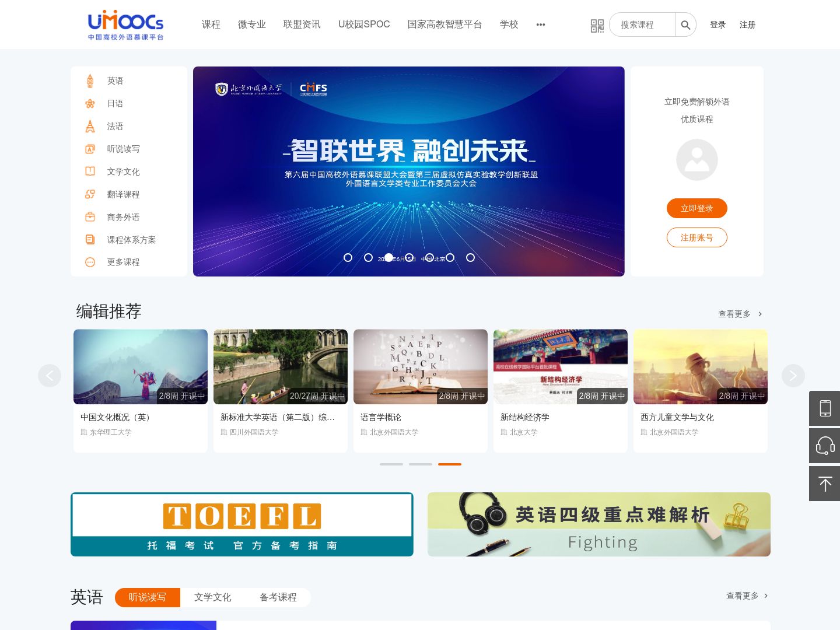Select the fourth banner slide dot
Image resolution: width=840 pixels, height=630 pixels.
(409, 257)
